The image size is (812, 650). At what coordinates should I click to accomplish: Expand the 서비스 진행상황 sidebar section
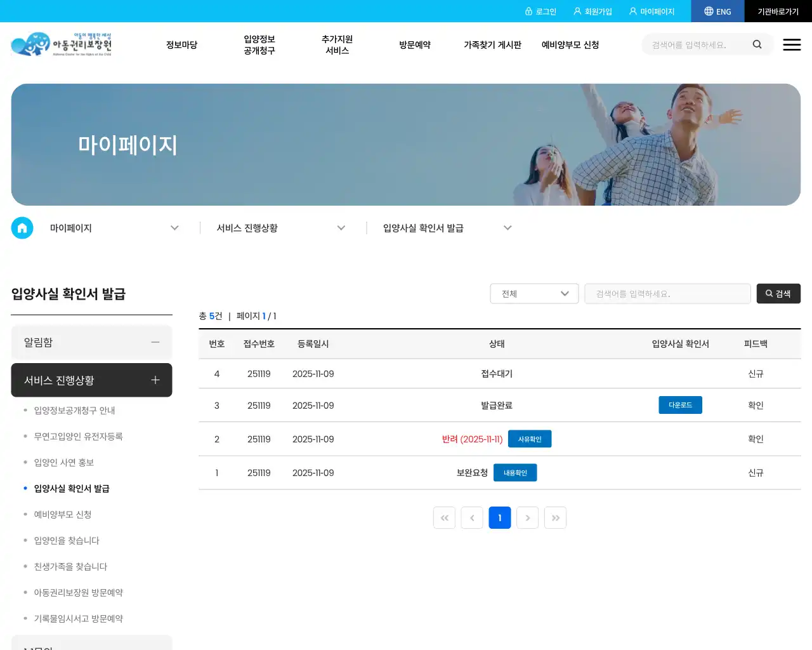tap(155, 380)
